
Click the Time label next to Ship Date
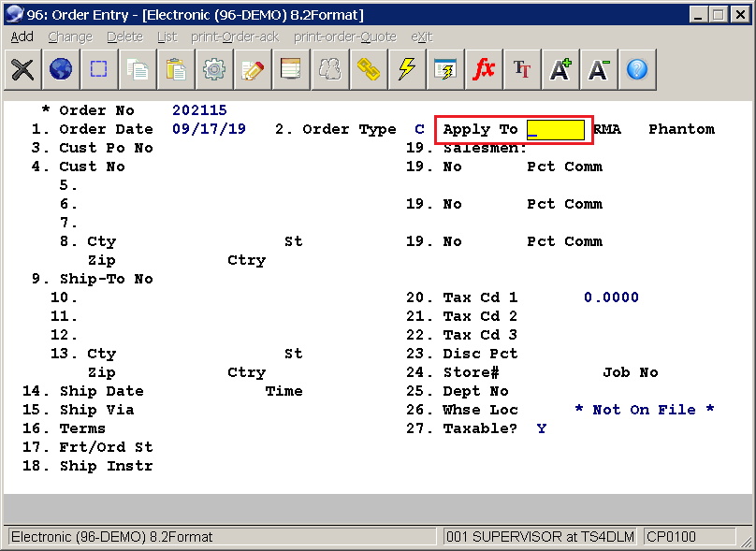(284, 391)
